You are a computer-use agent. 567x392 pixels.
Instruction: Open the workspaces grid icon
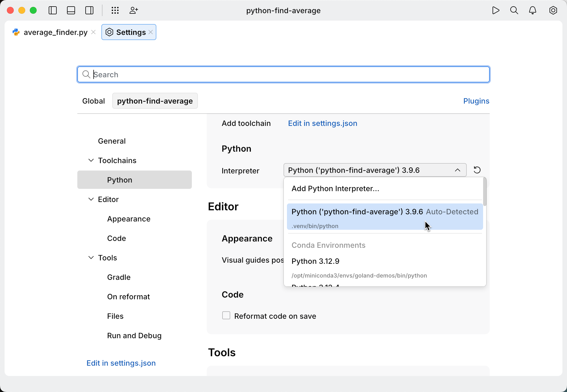point(115,10)
